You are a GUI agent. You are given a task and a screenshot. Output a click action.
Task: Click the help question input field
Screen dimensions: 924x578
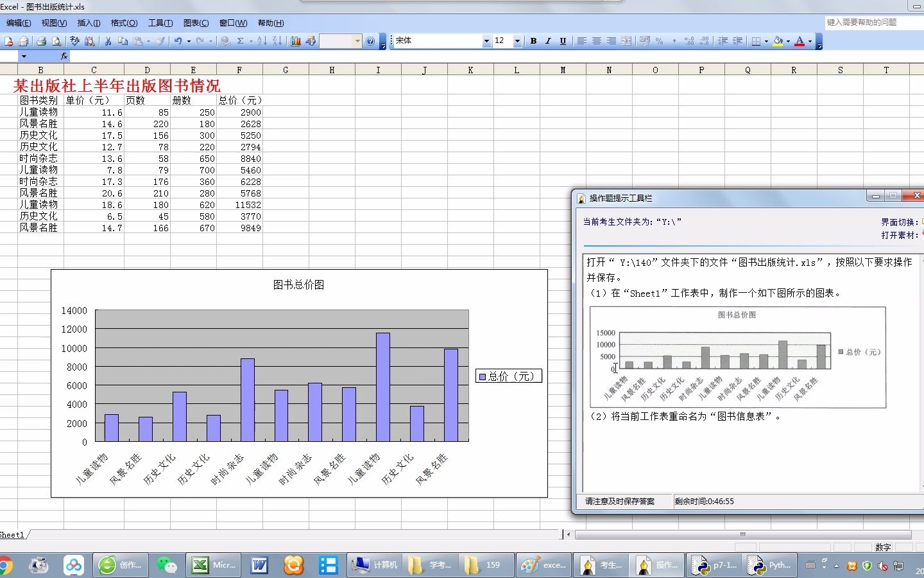pos(874,22)
